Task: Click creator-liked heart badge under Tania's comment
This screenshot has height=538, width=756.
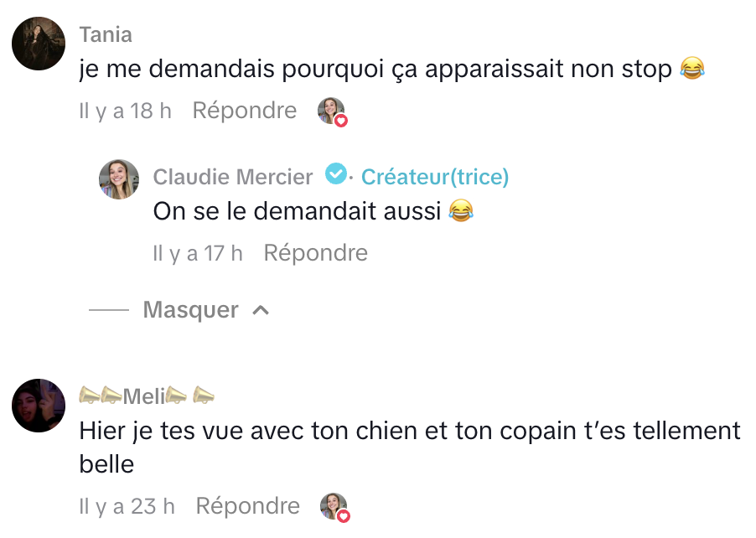Action: pyautogui.click(x=333, y=111)
